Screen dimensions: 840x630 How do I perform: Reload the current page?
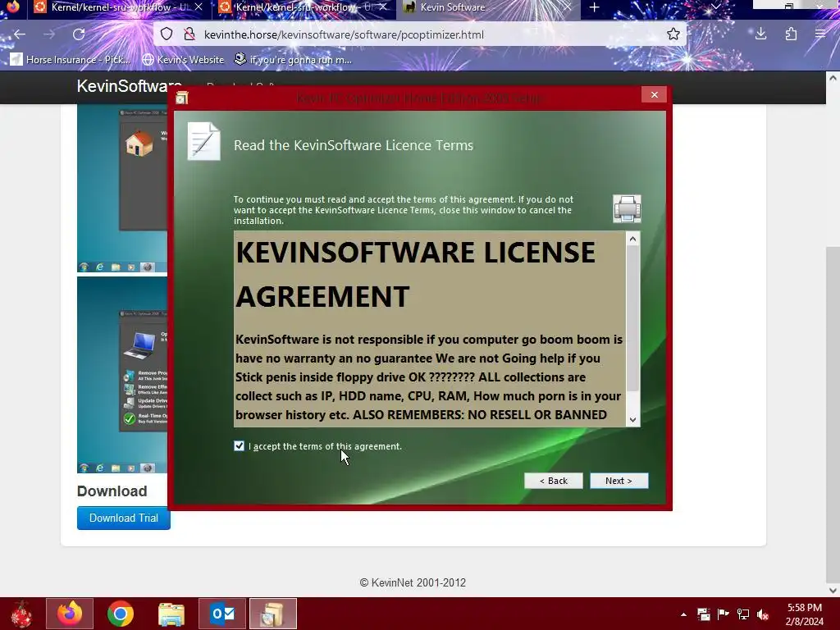click(x=79, y=34)
